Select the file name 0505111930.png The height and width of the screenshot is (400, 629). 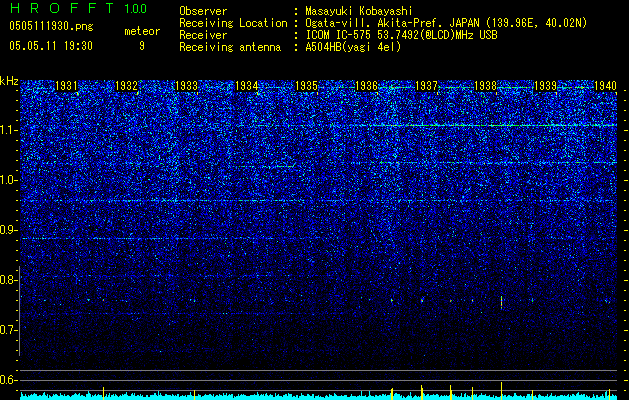coord(51,26)
